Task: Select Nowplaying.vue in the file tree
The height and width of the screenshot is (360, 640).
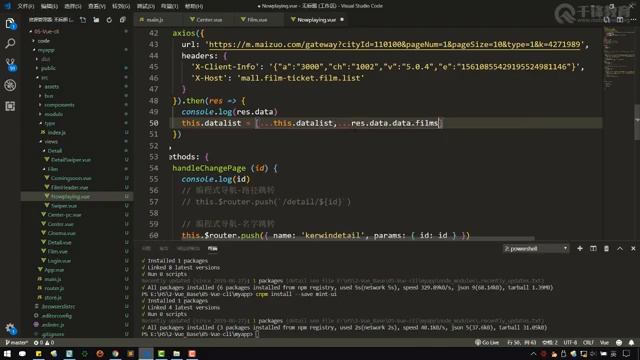Action: [70, 196]
